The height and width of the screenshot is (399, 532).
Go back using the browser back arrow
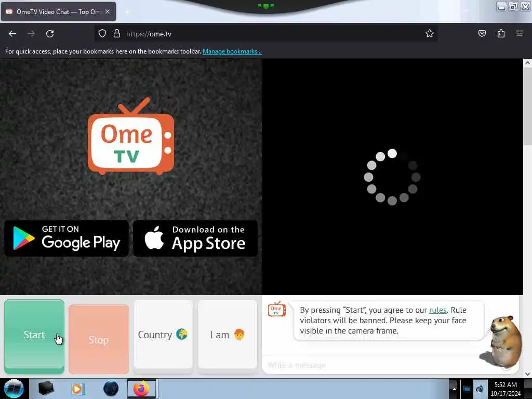(12, 34)
